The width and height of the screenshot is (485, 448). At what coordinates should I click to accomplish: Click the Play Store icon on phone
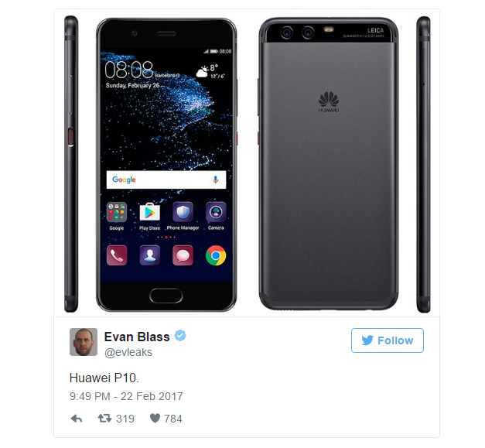150,212
